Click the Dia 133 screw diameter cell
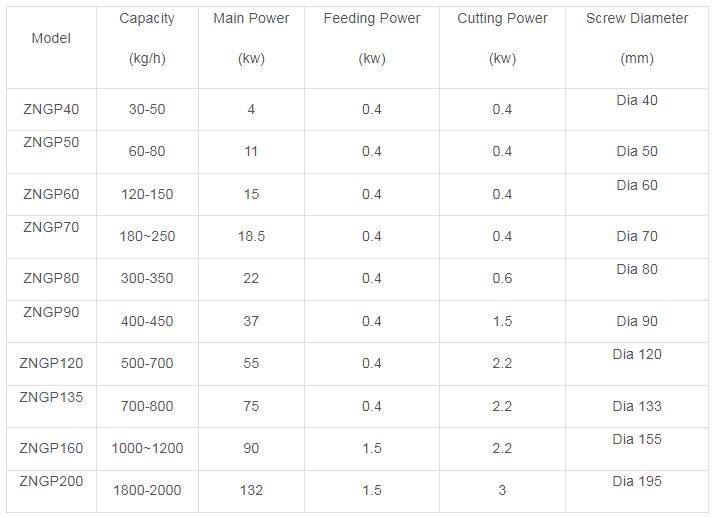The height and width of the screenshot is (517, 719). pyautogui.click(x=637, y=406)
